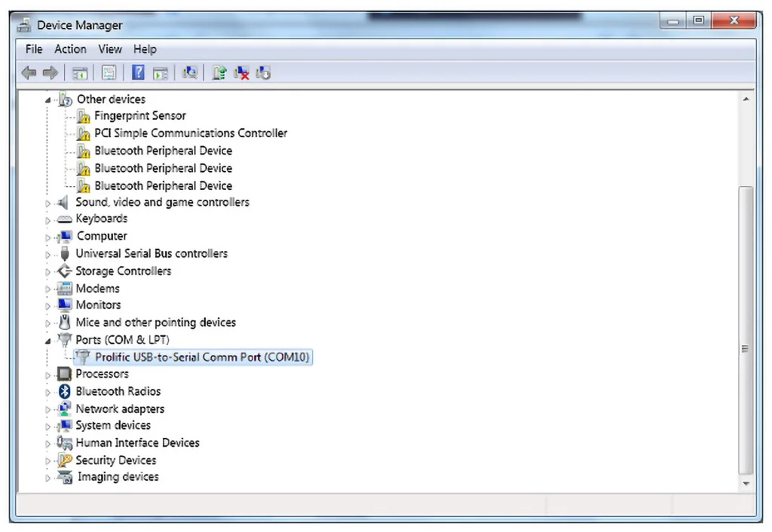Expand Universal Serial Bus controllers node

pyautogui.click(x=48, y=255)
